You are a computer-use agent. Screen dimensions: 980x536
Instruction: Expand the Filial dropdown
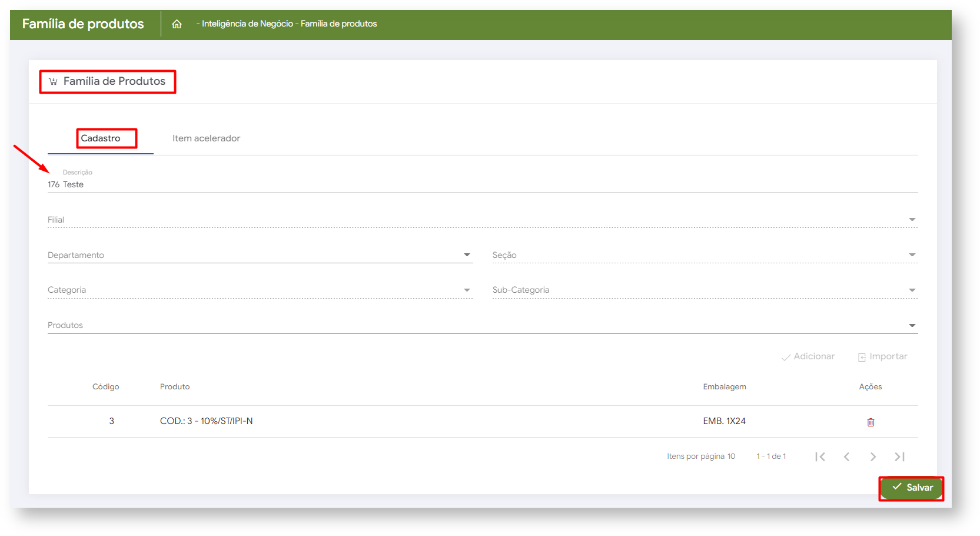[912, 220]
